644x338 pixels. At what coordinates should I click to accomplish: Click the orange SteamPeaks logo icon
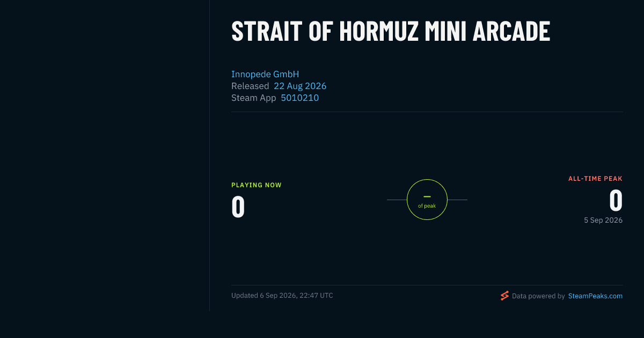[504, 296]
